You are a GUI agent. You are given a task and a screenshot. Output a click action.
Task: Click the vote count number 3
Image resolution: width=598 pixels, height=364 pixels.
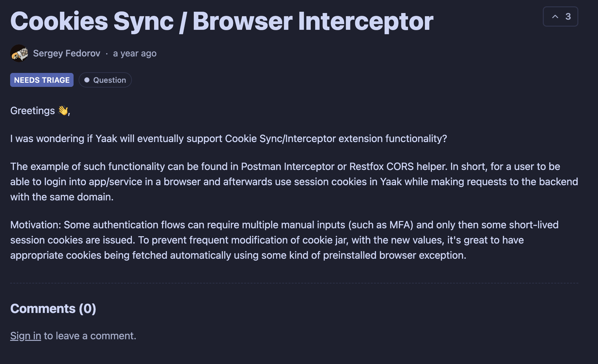[x=568, y=16]
